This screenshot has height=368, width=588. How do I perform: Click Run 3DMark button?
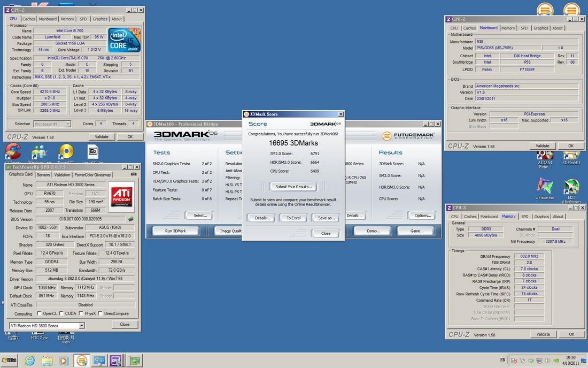click(175, 231)
